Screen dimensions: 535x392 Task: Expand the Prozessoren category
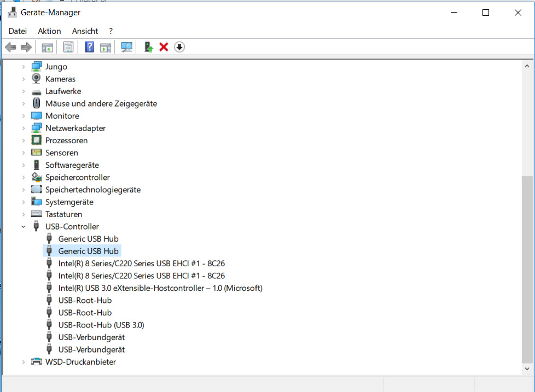coord(23,141)
